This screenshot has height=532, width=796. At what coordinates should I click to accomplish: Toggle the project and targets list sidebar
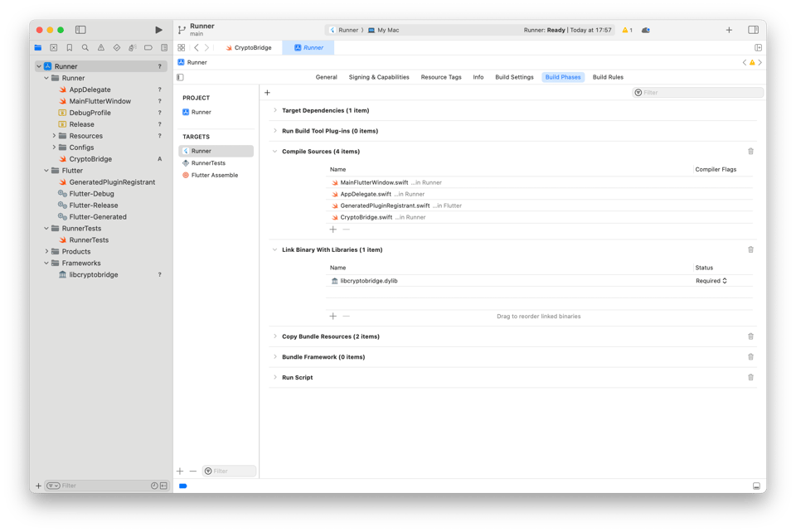(x=181, y=77)
